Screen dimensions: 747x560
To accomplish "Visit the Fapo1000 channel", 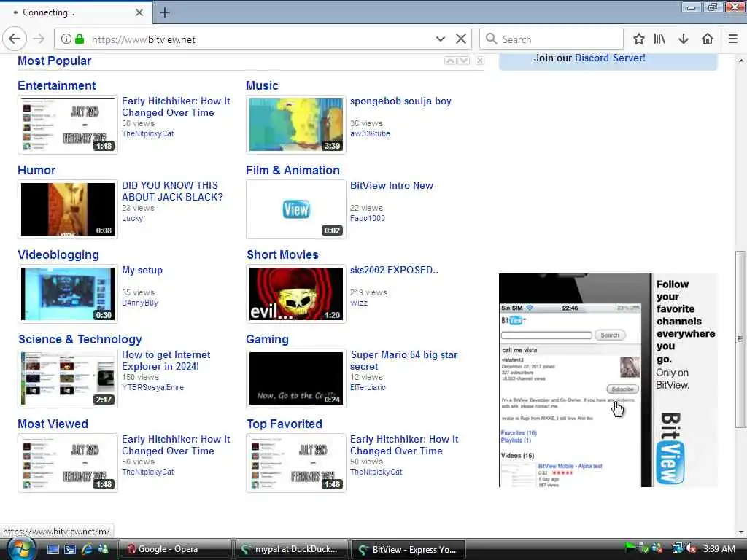I will (x=368, y=218).
